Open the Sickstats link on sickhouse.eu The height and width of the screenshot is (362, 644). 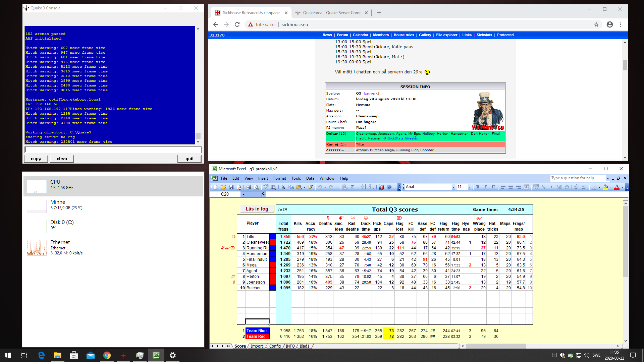point(484,35)
